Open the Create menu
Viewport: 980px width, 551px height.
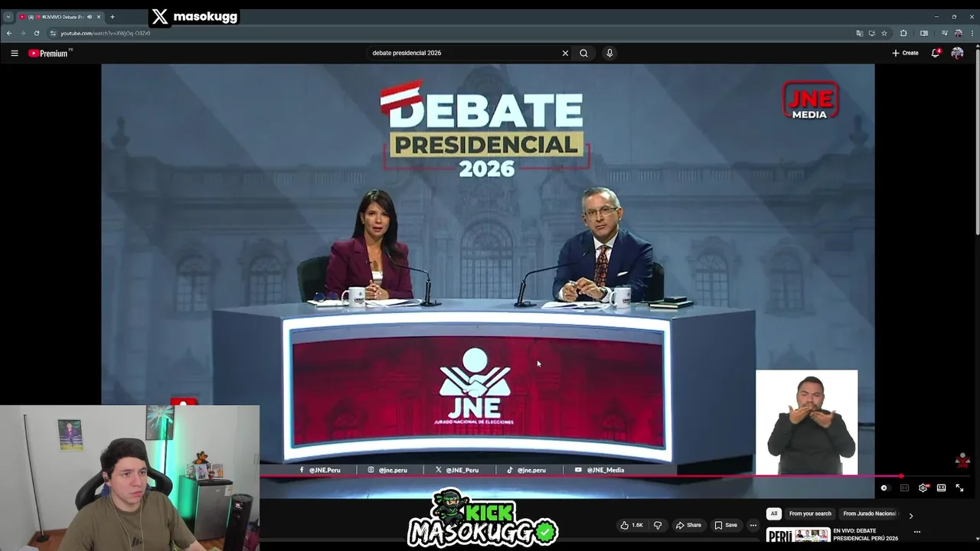coord(905,53)
